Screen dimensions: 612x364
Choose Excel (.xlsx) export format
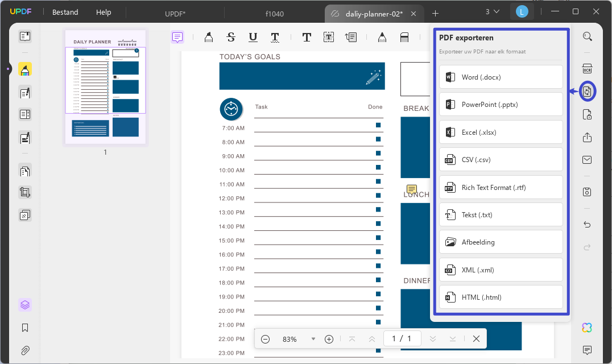501,133
